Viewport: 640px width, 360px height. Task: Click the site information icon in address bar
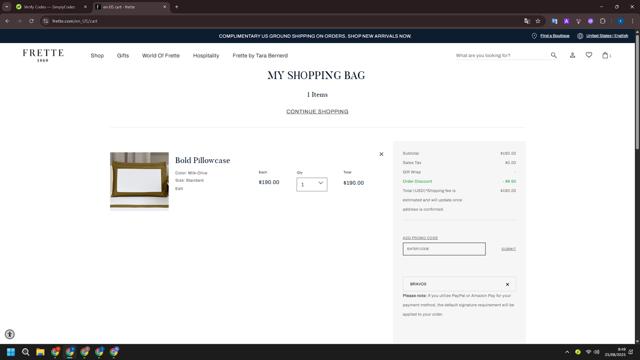point(46,21)
